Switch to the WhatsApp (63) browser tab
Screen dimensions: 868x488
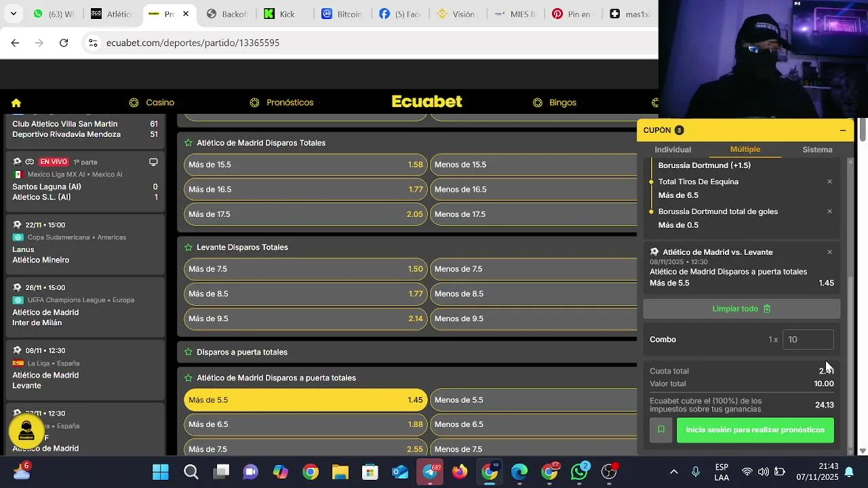click(x=53, y=14)
